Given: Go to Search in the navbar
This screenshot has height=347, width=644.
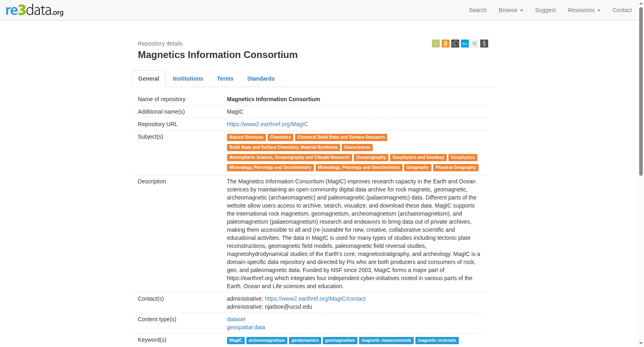Looking at the screenshot, I should click(x=477, y=10).
